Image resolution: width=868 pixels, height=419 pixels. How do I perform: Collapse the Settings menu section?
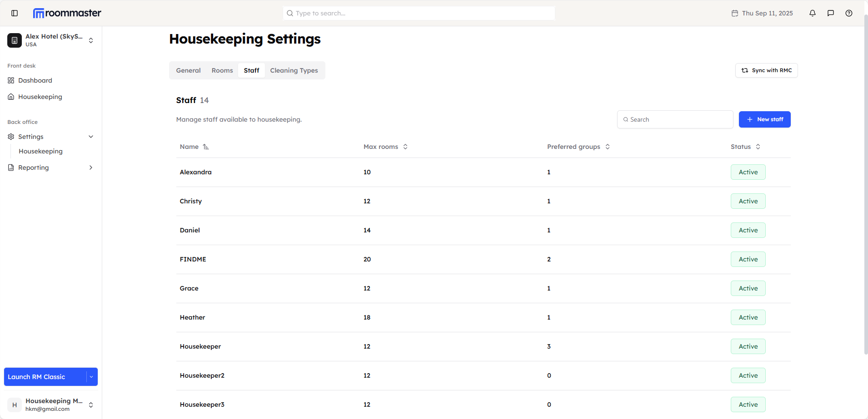tap(91, 137)
